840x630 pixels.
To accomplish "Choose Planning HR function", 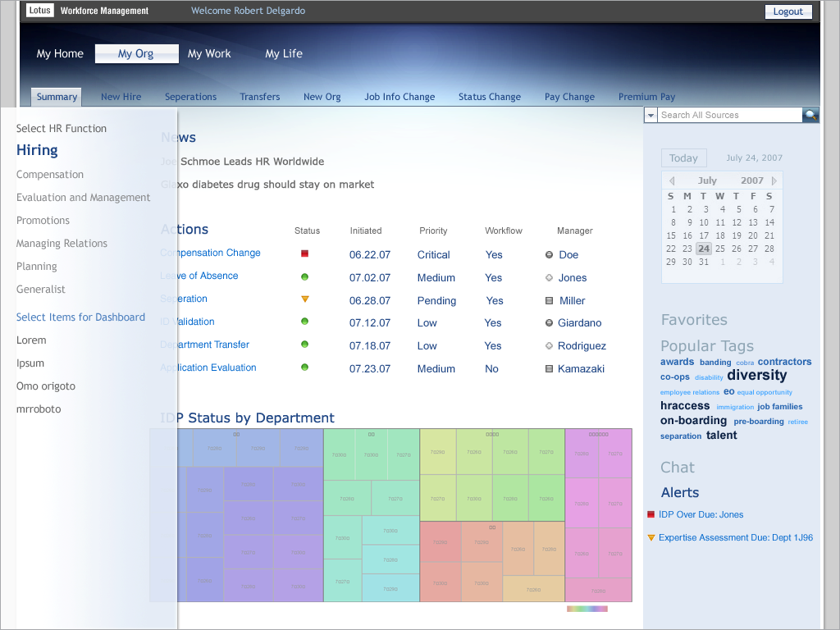I will coord(36,267).
